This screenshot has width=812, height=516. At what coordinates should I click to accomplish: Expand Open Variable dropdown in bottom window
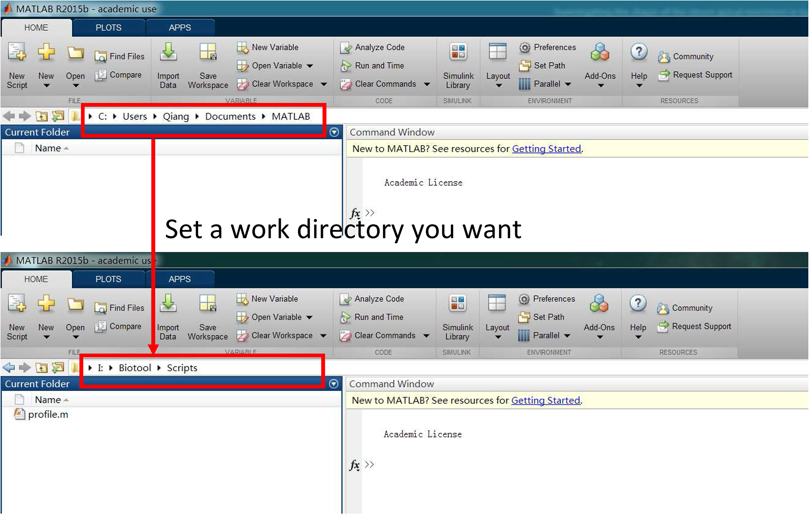click(x=309, y=317)
